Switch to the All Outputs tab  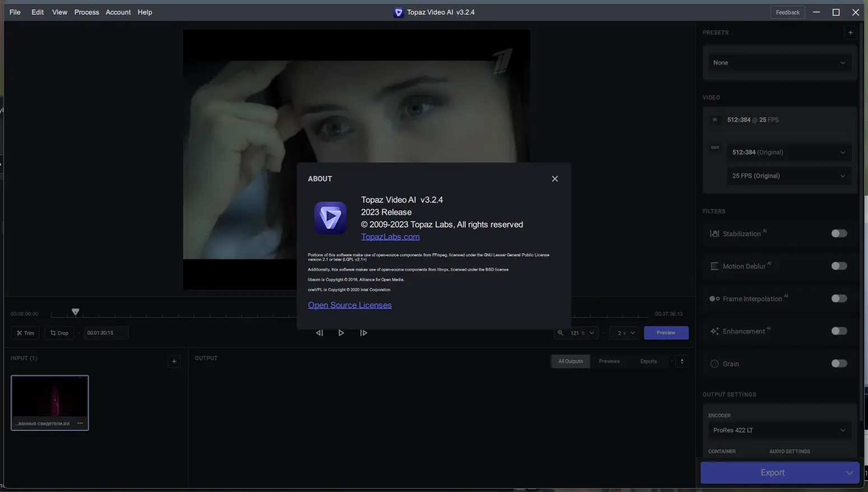570,361
